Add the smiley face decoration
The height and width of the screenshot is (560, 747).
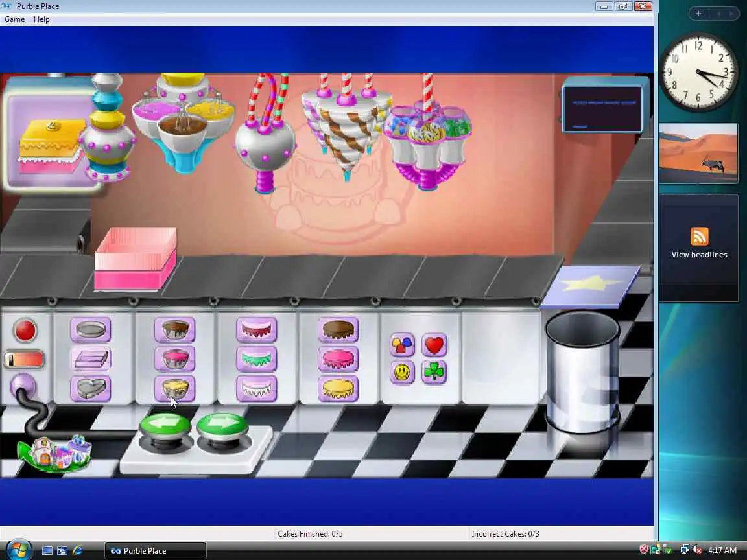[x=402, y=372]
